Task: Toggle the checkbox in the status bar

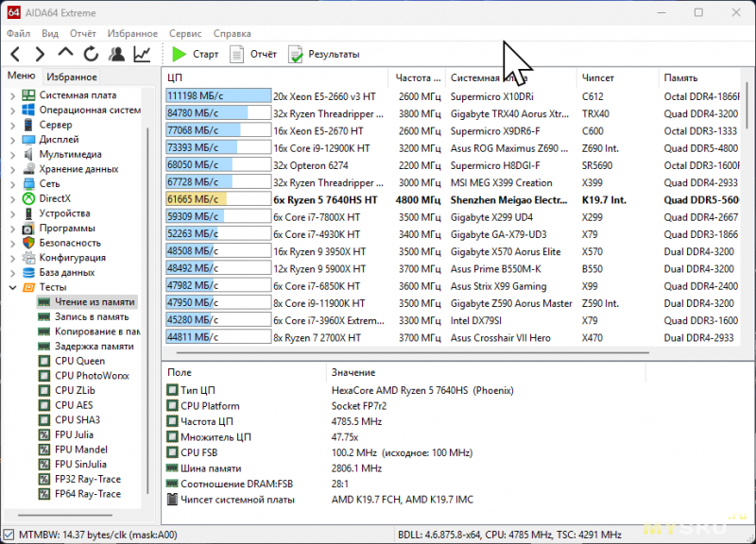Action: (x=9, y=535)
